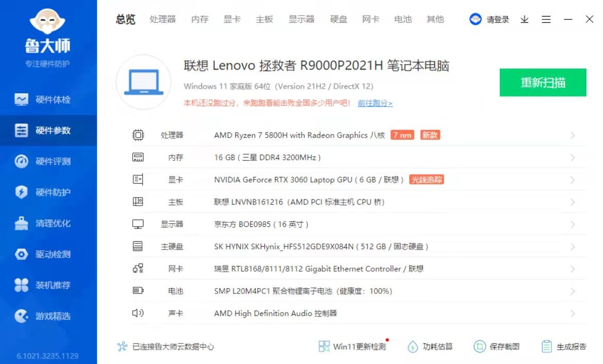This screenshot has height=364, width=603.
Task: Open Win11更新检测 tool
Action: 352,346
